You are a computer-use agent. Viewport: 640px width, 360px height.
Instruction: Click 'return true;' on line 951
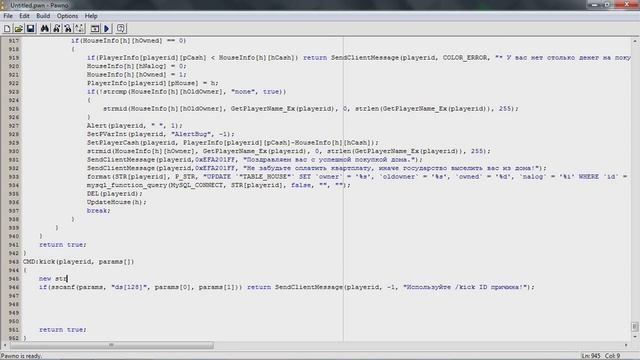[62, 330]
